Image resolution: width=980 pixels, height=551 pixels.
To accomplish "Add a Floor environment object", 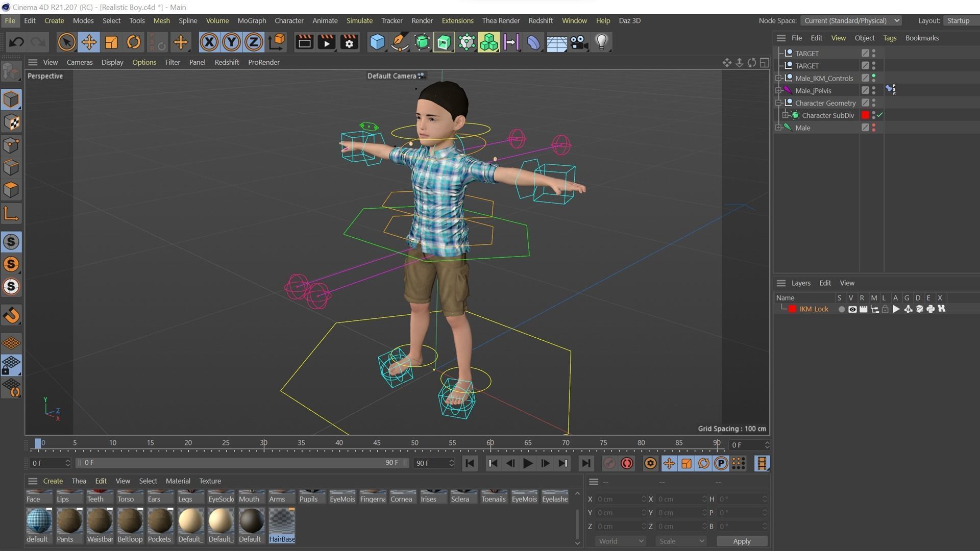I will coord(556,42).
